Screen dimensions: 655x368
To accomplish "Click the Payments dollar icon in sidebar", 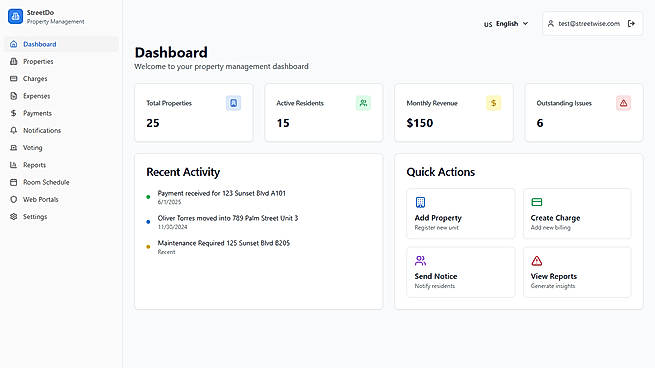I will coord(14,113).
